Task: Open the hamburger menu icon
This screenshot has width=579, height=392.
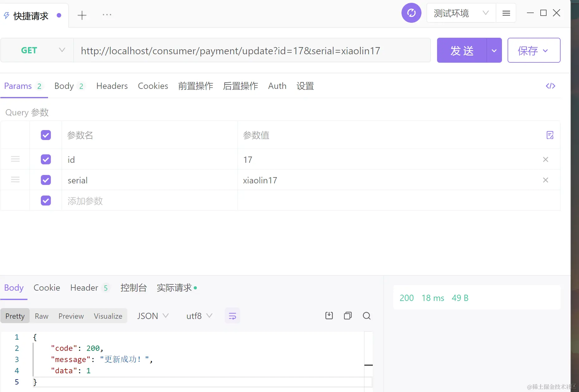Action: [506, 13]
